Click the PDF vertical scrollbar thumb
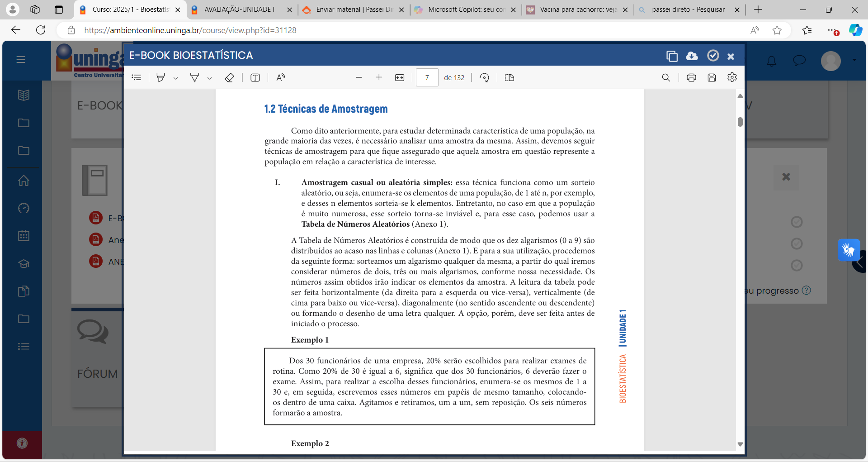The image size is (868, 462). 740,122
